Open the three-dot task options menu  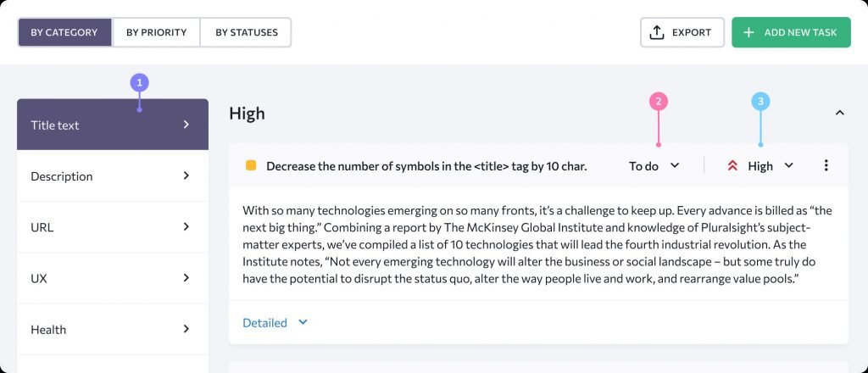click(x=826, y=165)
